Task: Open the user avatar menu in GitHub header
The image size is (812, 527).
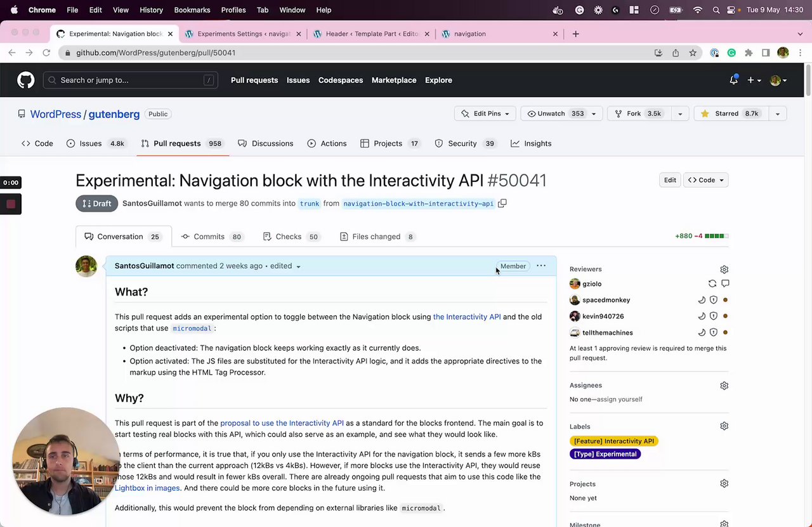Action: (x=778, y=81)
